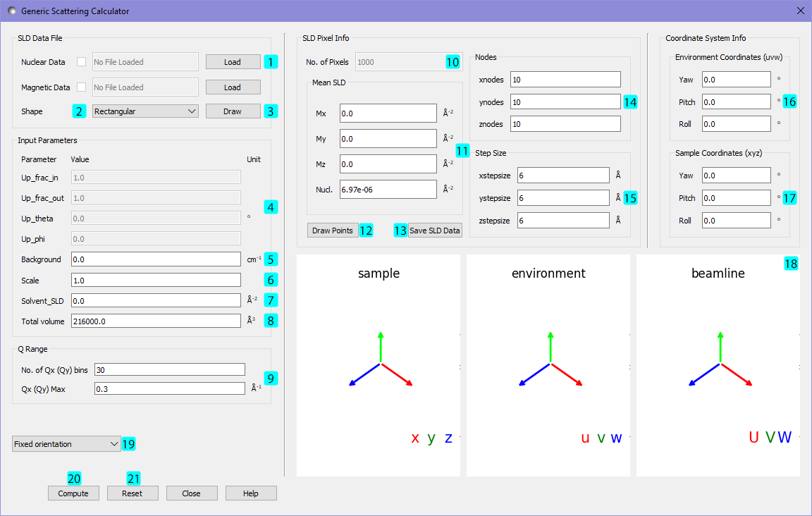Image resolution: width=812 pixels, height=516 pixels.
Task: Enable the Magnetic Data checkbox
Action: (81, 87)
